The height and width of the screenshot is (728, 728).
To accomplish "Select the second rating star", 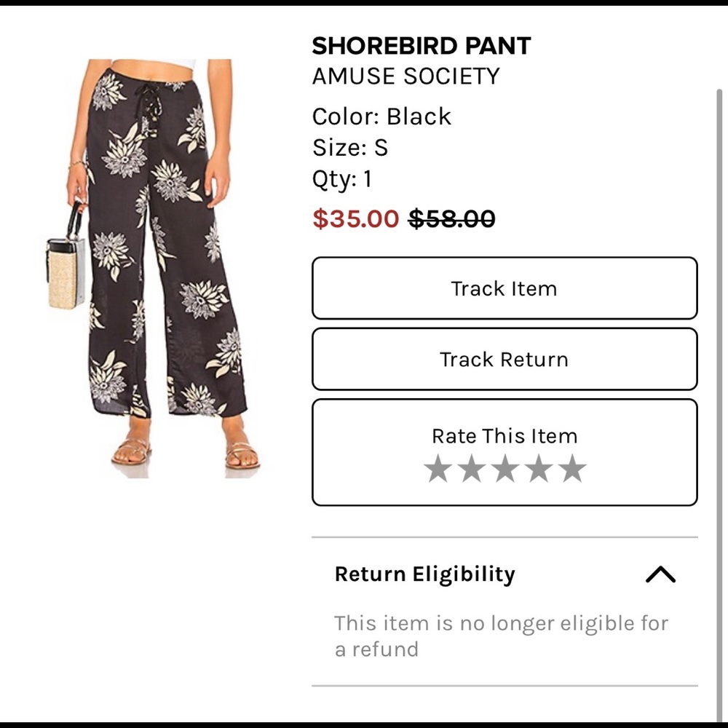I will pos(472,468).
